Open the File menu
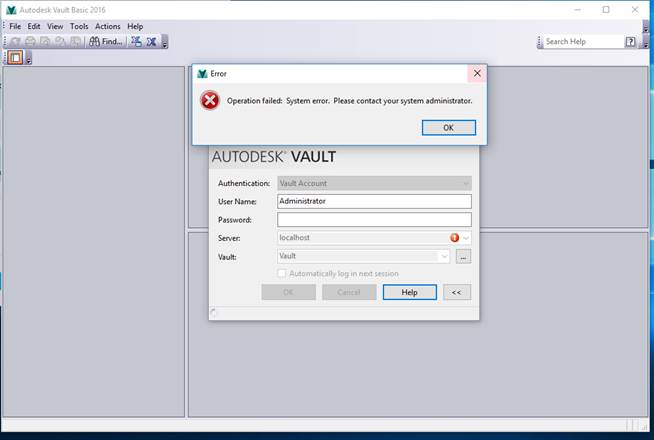This screenshot has height=440, width=654. click(x=15, y=26)
